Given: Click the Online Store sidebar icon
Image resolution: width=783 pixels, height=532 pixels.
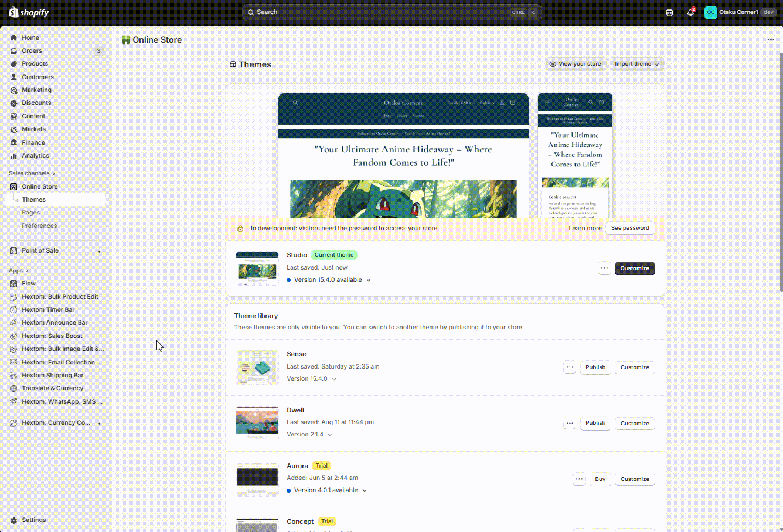Looking at the screenshot, I should click(13, 186).
